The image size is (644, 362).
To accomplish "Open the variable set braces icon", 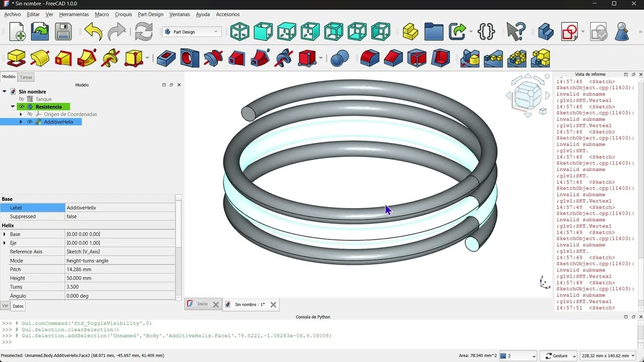I will point(486,32).
